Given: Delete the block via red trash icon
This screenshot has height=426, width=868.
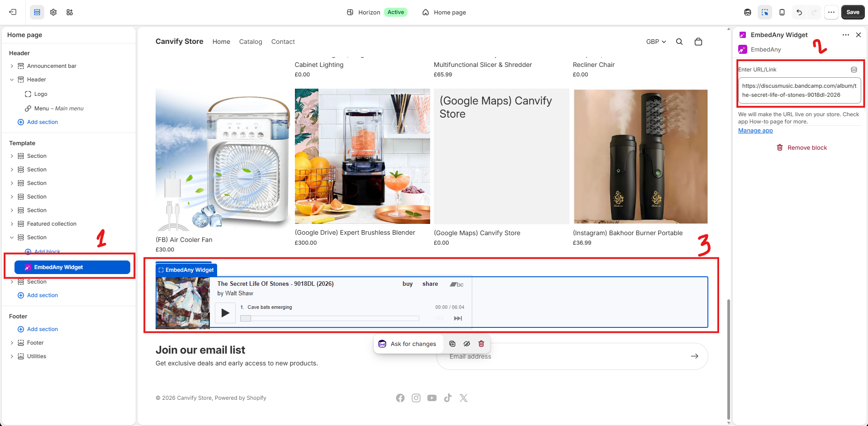Looking at the screenshot, I should pos(481,344).
